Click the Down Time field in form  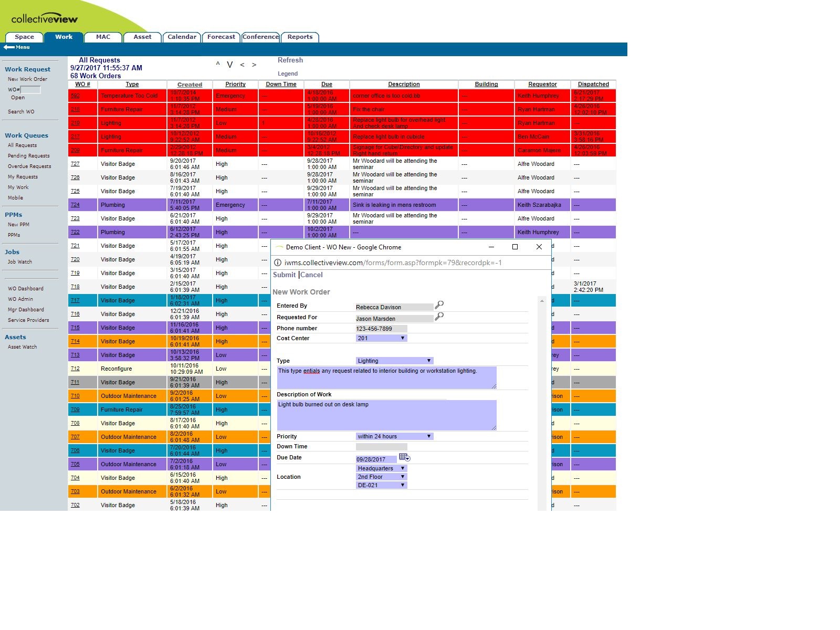coord(381,447)
